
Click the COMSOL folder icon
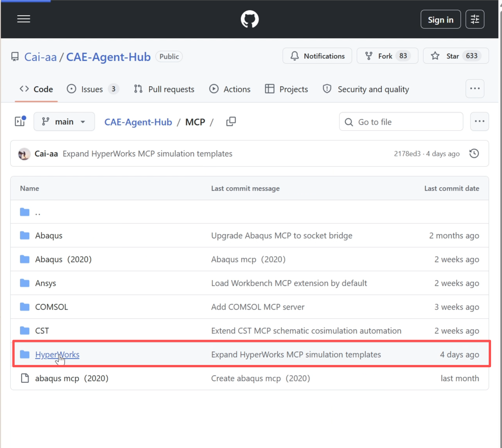(x=25, y=307)
